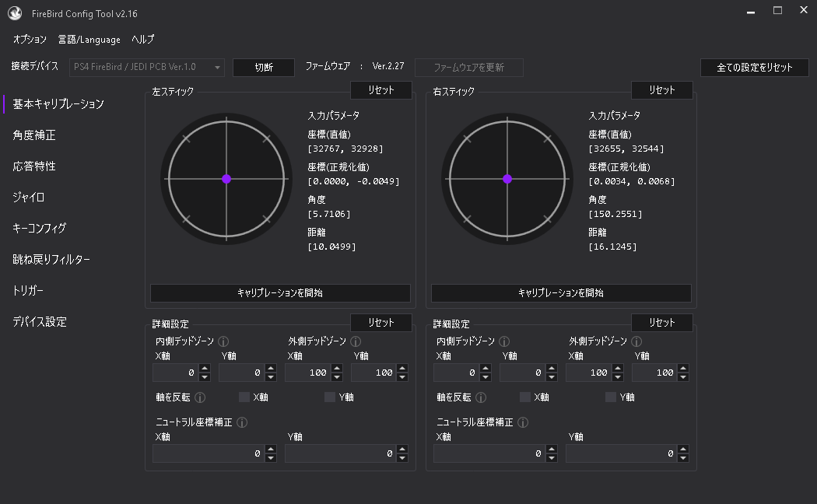Screen dimensions: 817x504
Task: Click the info icon beside left 外側デッドゾーン
Action: pos(356,341)
